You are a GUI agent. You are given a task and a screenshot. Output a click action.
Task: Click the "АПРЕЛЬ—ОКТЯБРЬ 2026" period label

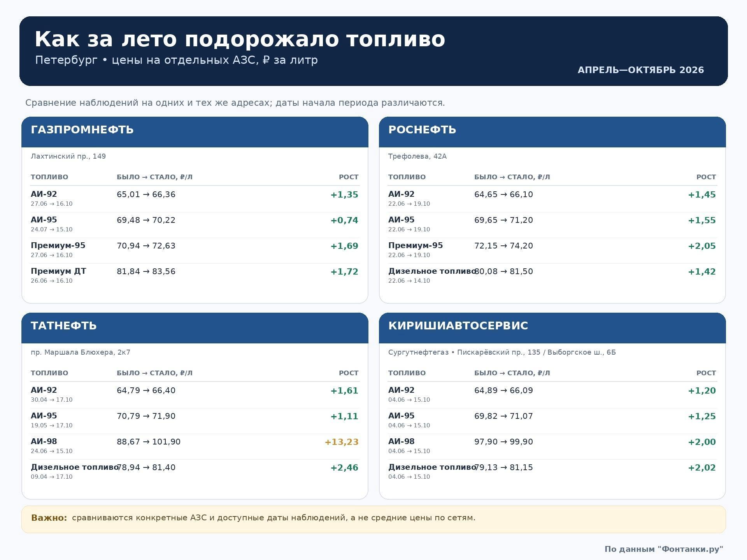pyautogui.click(x=640, y=70)
